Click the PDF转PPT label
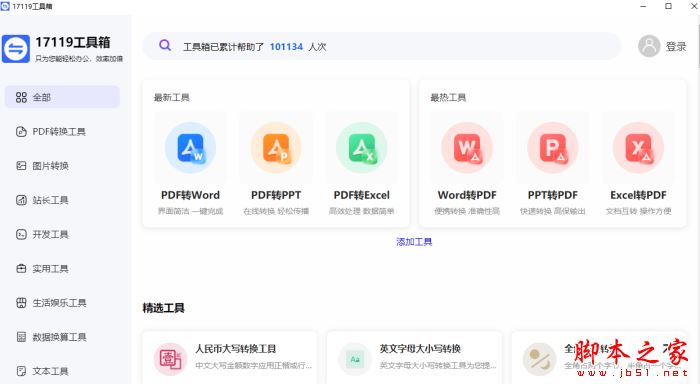 (x=276, y=195)
